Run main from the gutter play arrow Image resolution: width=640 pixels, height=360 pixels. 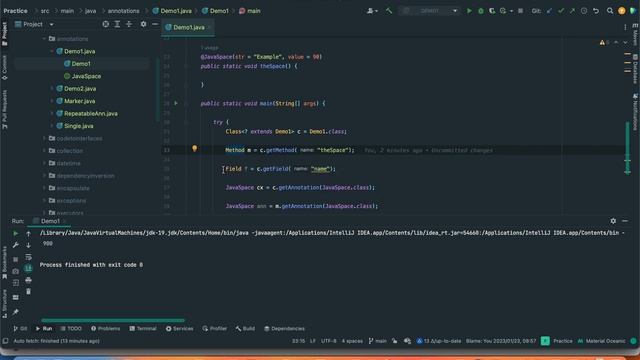176,103
